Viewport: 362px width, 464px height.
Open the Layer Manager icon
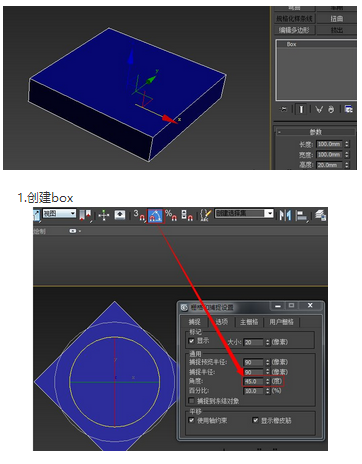[x=321, y=215]
